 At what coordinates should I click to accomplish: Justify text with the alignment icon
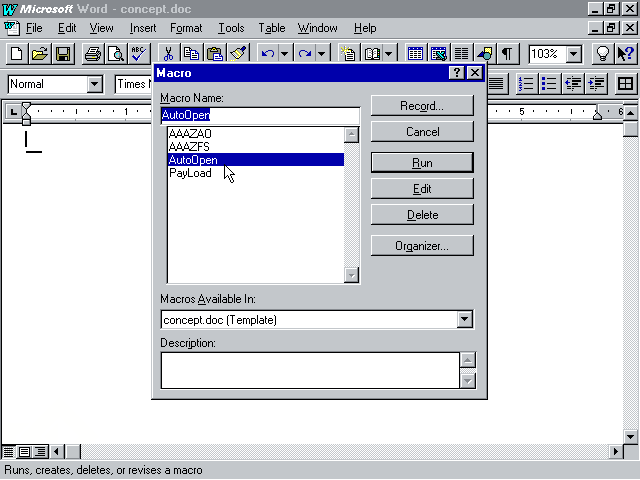click(497, 84)
